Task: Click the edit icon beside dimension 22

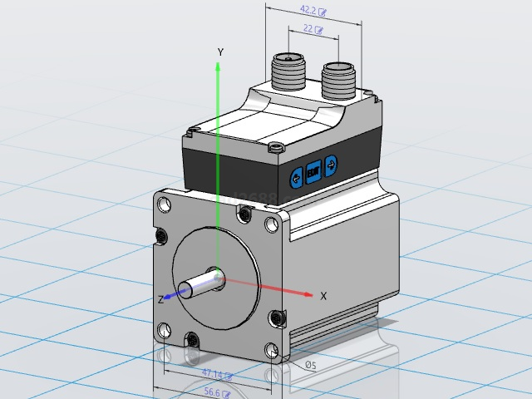Action: tap(318, 31)
